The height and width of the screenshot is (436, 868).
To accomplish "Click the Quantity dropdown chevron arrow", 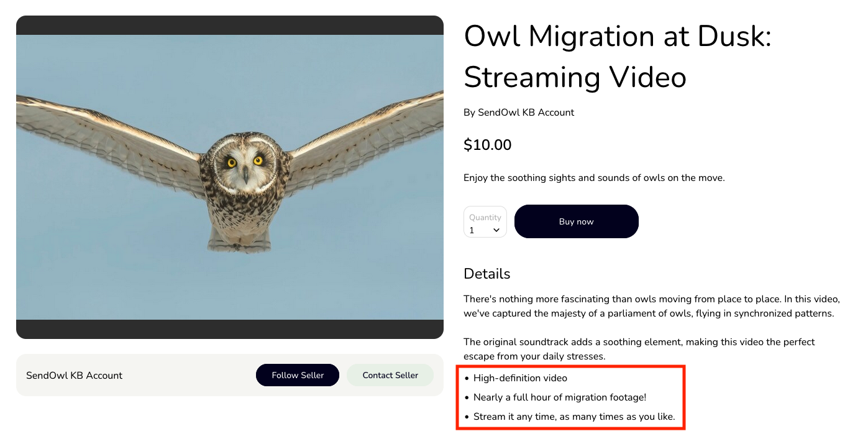I will [496, 230].
